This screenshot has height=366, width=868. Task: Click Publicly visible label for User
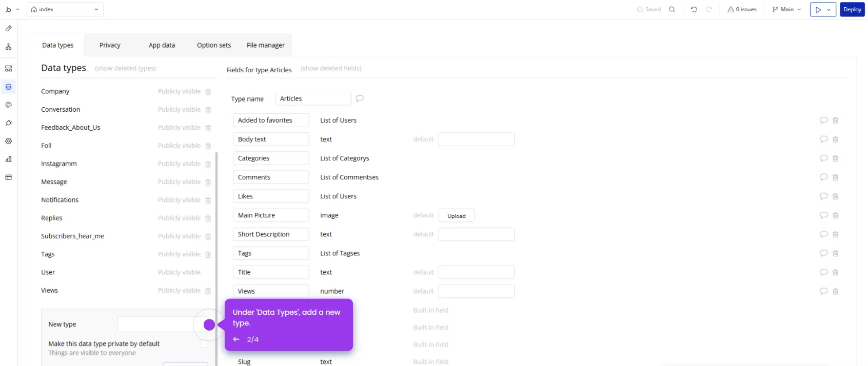tap(179, 272)
